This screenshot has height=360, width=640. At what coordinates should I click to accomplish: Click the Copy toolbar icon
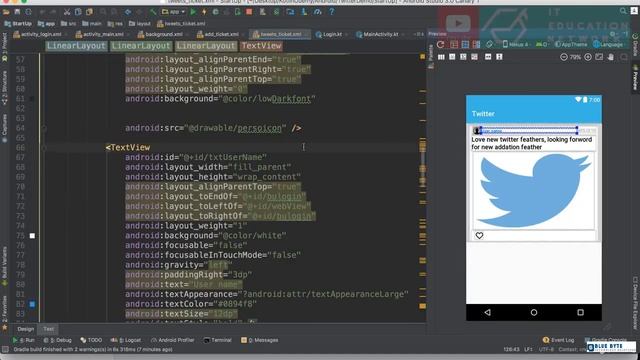click(78, 12)
